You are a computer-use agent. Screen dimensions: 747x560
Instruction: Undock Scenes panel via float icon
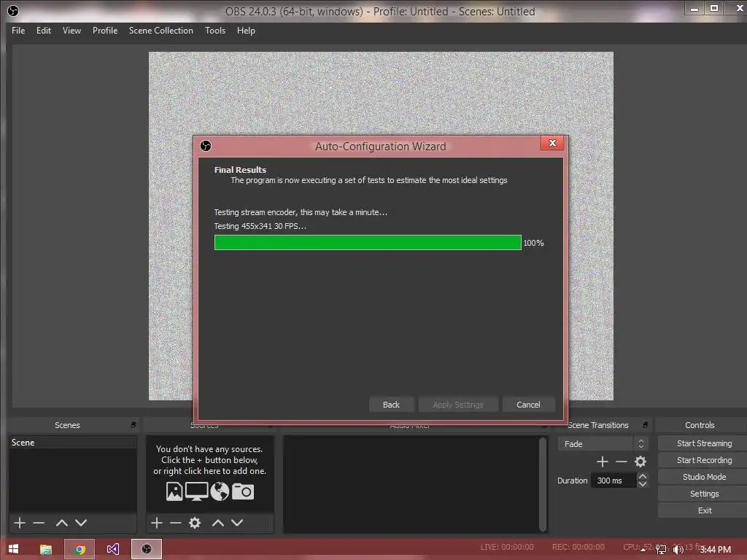[133, 425]
